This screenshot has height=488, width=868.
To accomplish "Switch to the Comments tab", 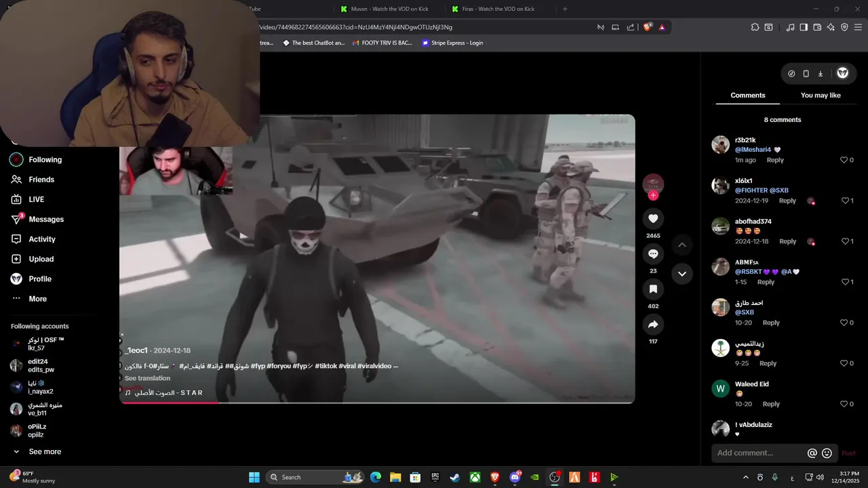I will [748, 96].
